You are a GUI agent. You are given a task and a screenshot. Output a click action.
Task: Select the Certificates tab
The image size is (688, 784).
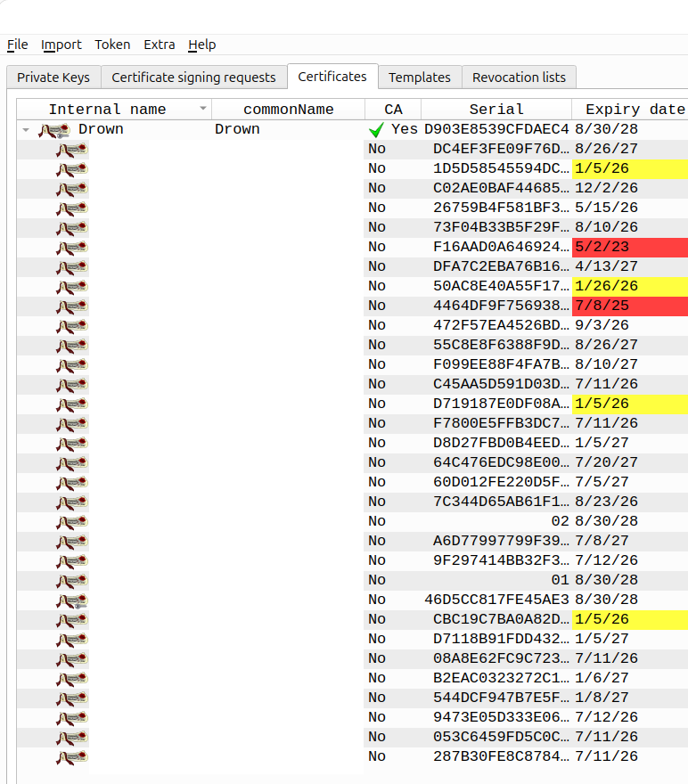tap(332, 77)
